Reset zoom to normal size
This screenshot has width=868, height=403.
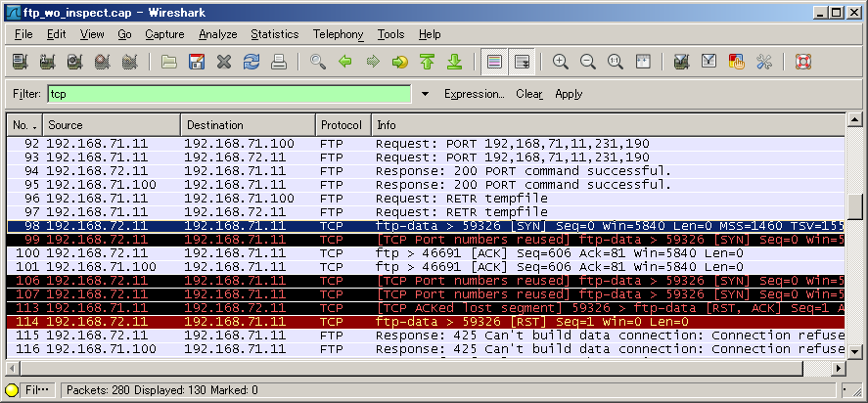click(615, 62)
